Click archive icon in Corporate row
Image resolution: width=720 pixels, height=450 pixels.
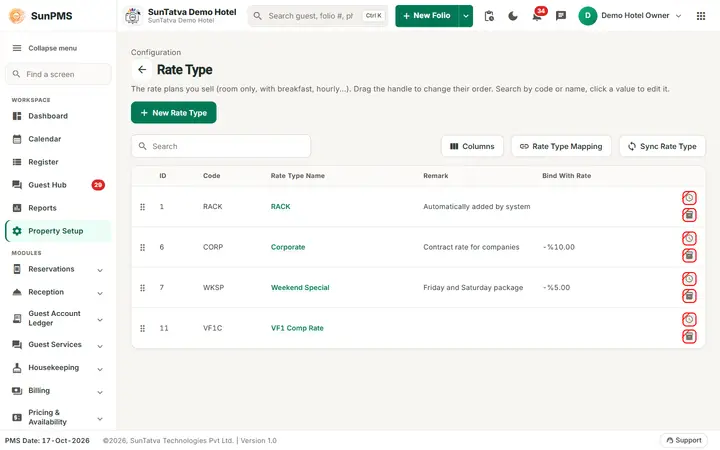coord(689,255)
